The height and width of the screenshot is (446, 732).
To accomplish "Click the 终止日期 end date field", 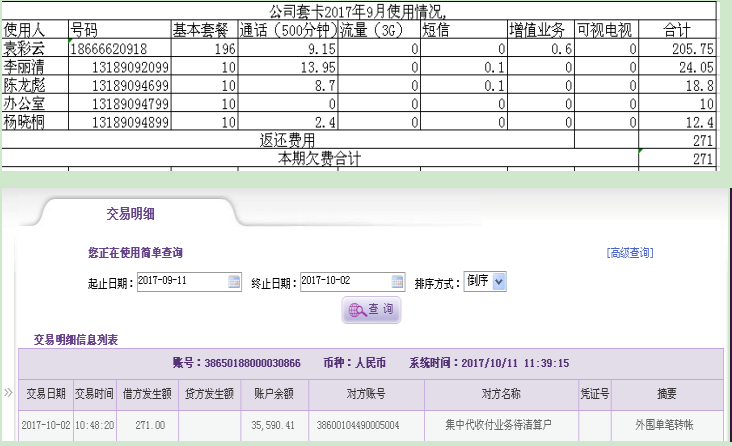I will pos(345,282).
